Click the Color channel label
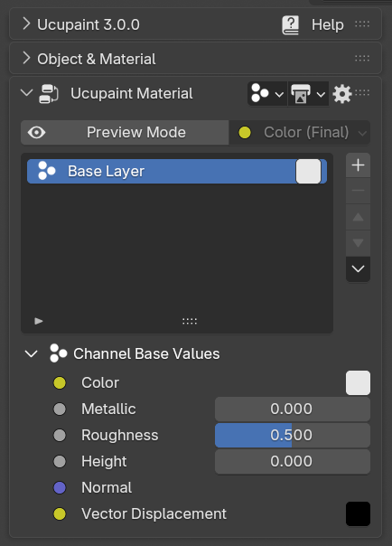 coord(100,382)
